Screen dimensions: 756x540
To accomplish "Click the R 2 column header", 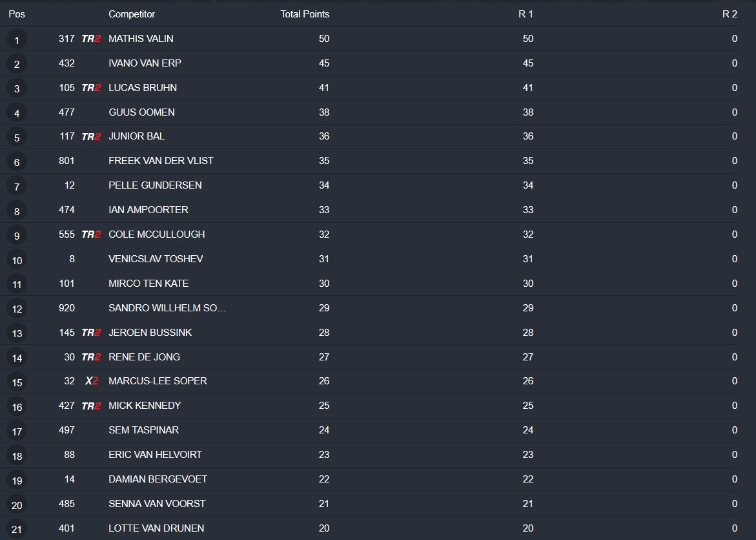I will tap(730, 14).
